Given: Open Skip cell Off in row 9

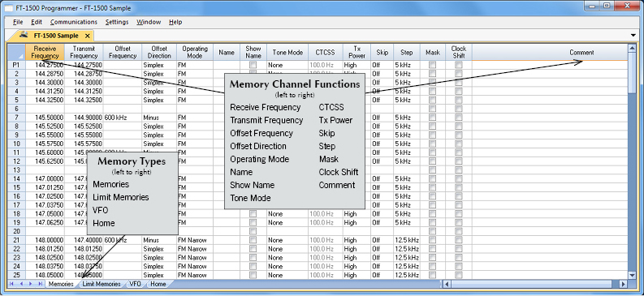Looking at the screenshot, I should point(382,135).
